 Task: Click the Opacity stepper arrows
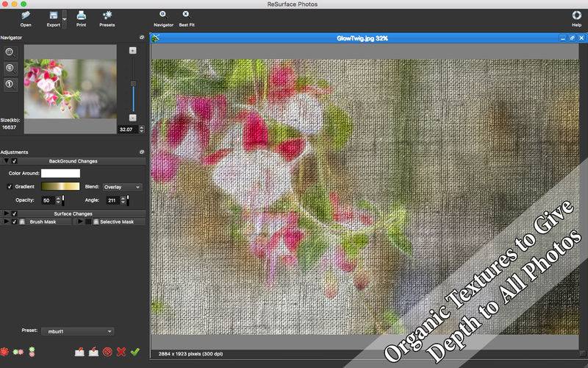point(58,200)
